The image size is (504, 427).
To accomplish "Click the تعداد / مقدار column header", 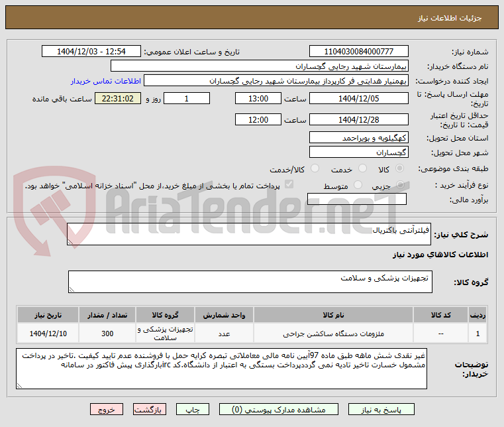I will [107, 315].
